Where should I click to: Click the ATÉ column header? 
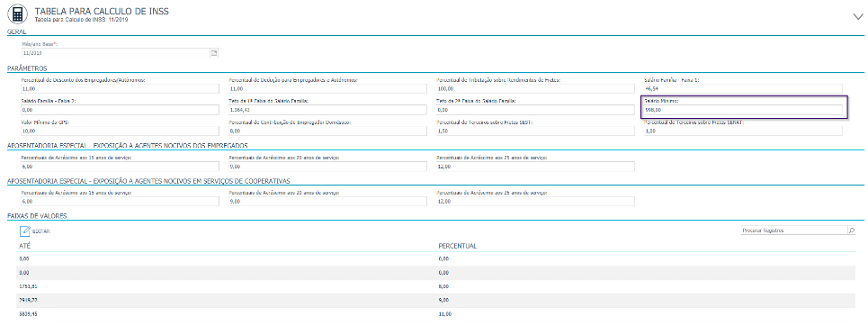point(24,246)
